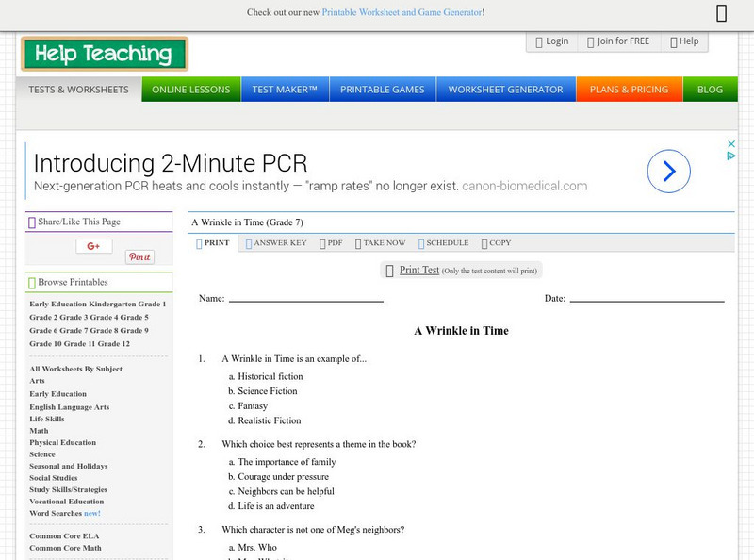The image size is (754, 560).
Task: Browse Grade 8 printables
Action: coord(105,331)
